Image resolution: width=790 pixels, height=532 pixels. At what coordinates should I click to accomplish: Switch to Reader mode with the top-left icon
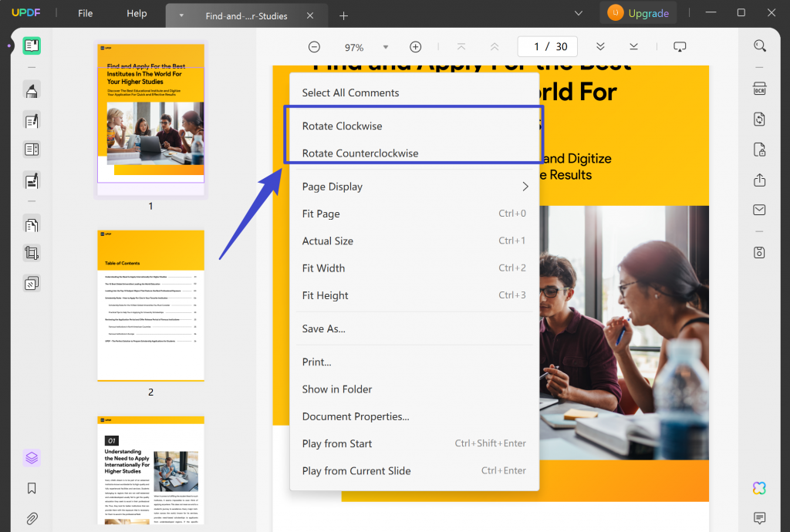pos(31,45)
